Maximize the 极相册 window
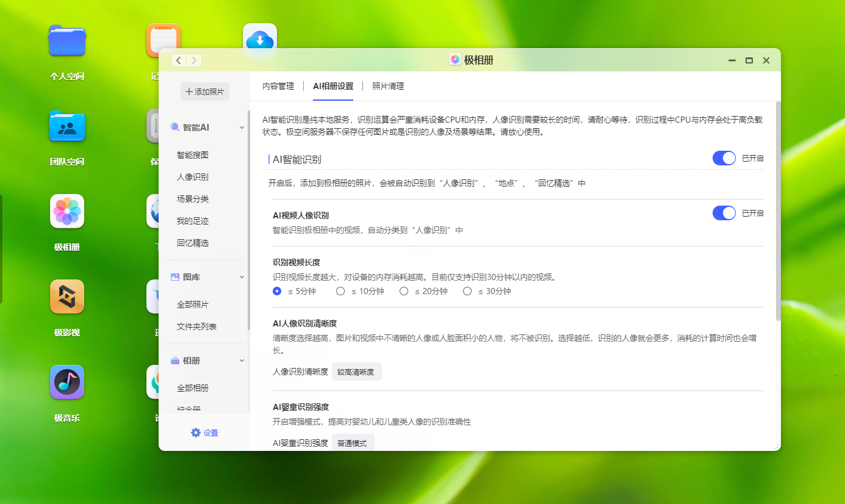Image resolution: width=845 pixels, height=504 pixels. tap(749, 60)
